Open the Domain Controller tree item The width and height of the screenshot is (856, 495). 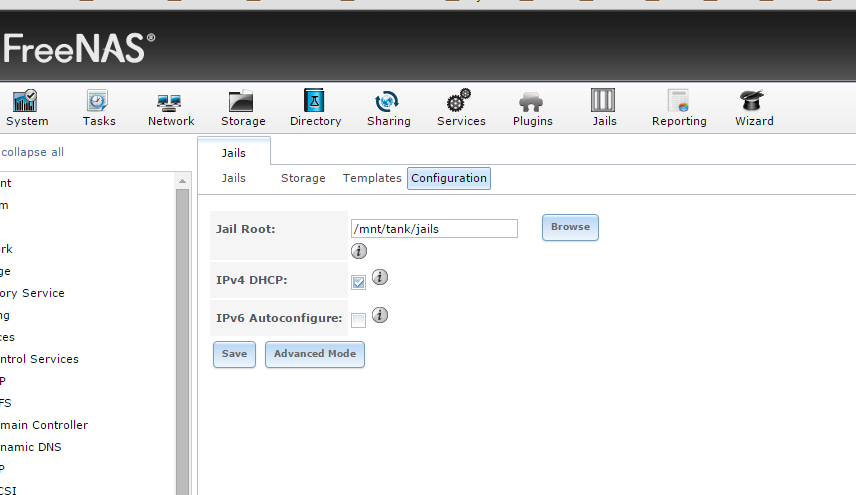[x=44, y=425]
